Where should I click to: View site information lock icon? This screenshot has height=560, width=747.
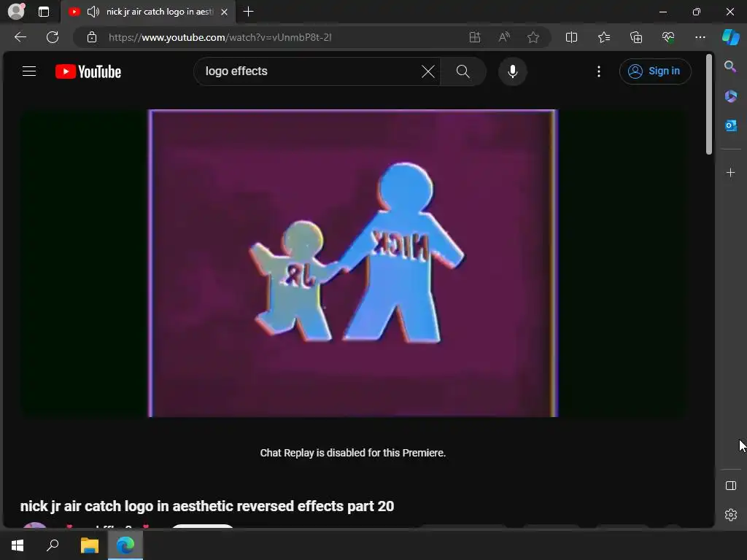pyautogui.click(x=91, y=37)
